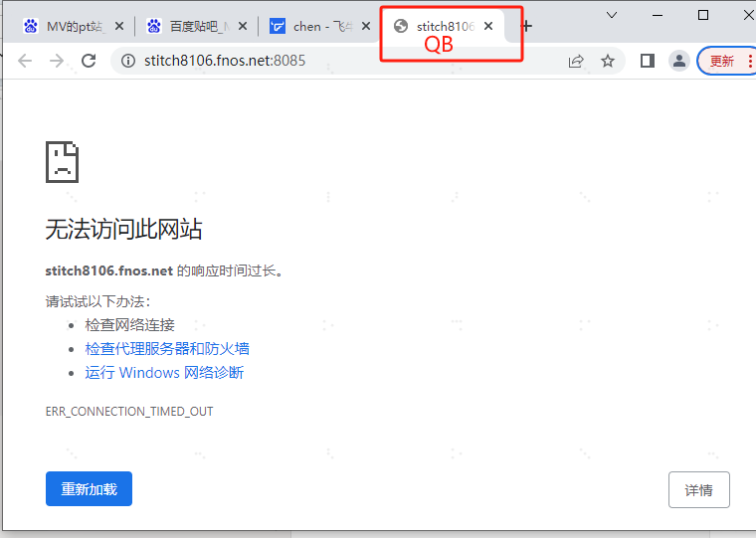Click the 无法访问此网站 heading
The image size is (756, 538).
(124, 229)
